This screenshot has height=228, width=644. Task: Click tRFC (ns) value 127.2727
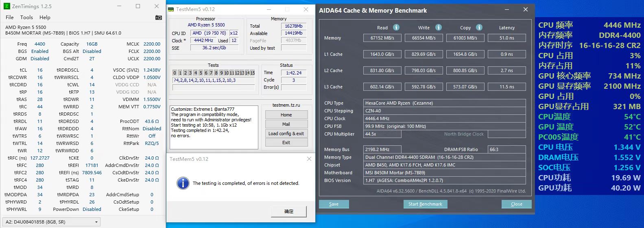pyautogui.click(x=40, y=158)
